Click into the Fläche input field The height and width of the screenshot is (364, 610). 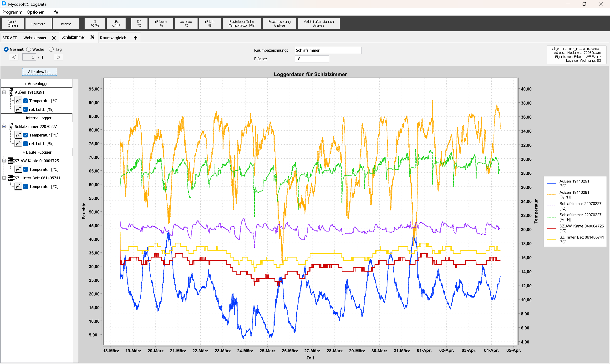coord(312,59)
